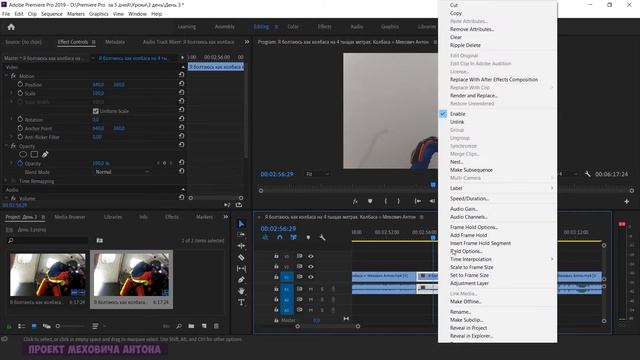
Task: Choose Unlink from context menu
Action: coord(457,122)
